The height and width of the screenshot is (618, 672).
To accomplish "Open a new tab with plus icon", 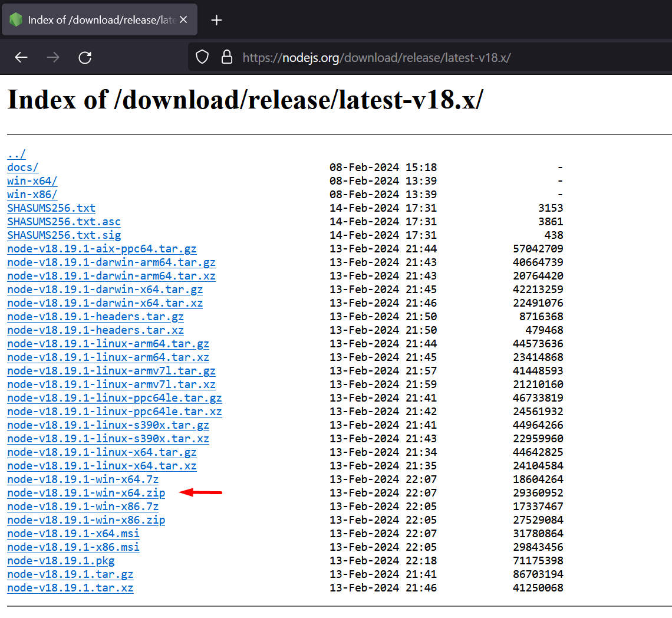I will click(x=216, y=20).
